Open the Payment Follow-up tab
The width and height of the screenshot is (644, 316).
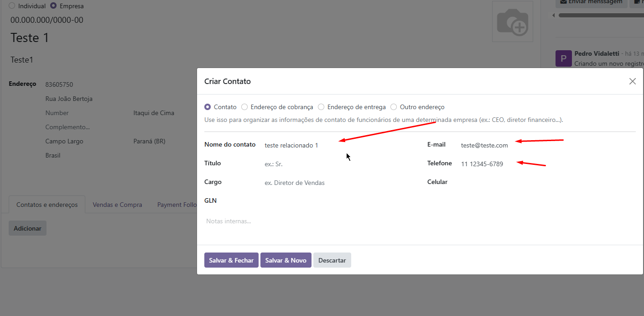[x=177, y=205]
